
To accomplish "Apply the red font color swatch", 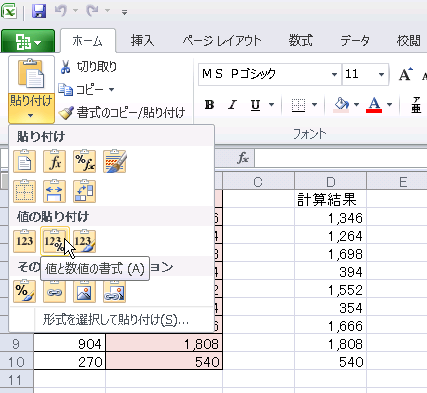I will pos(374,105).
